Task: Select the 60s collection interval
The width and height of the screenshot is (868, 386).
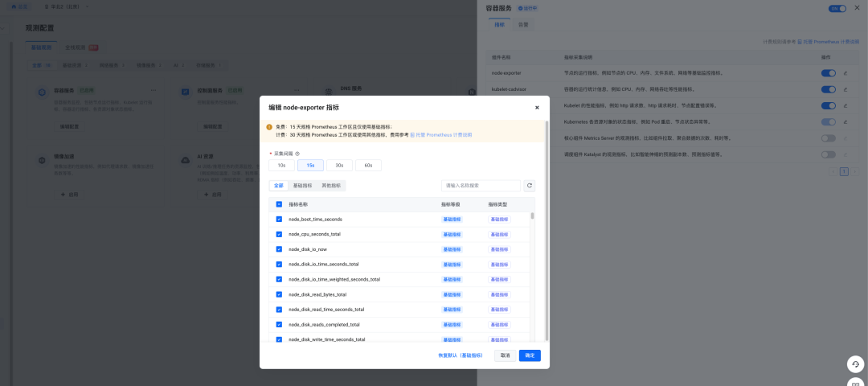Action: 368,165
